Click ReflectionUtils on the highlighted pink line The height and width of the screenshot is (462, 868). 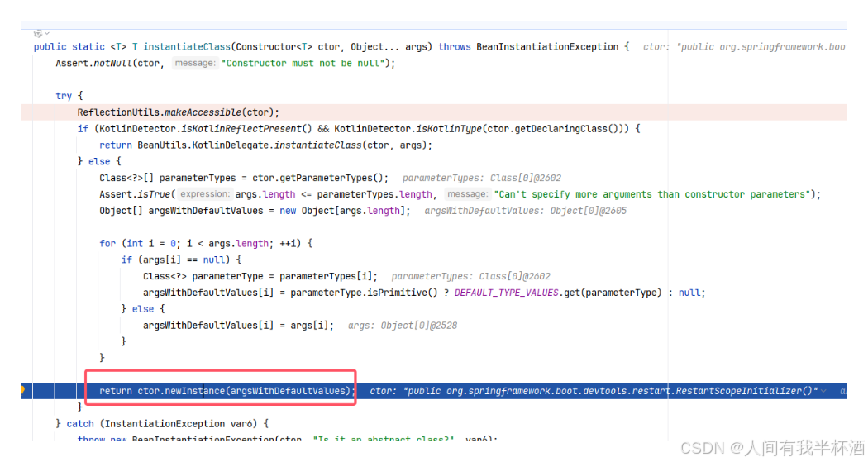pyautogui.click(x=118, y=112)
